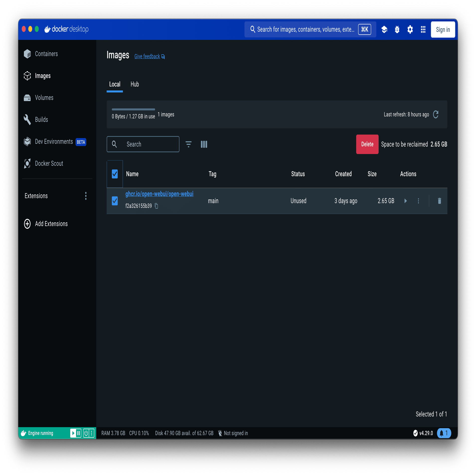Open Docker Scout icon in sidebar
This screenshot has width=476, height=476.
pyautogui.click(x=27, y=163)
